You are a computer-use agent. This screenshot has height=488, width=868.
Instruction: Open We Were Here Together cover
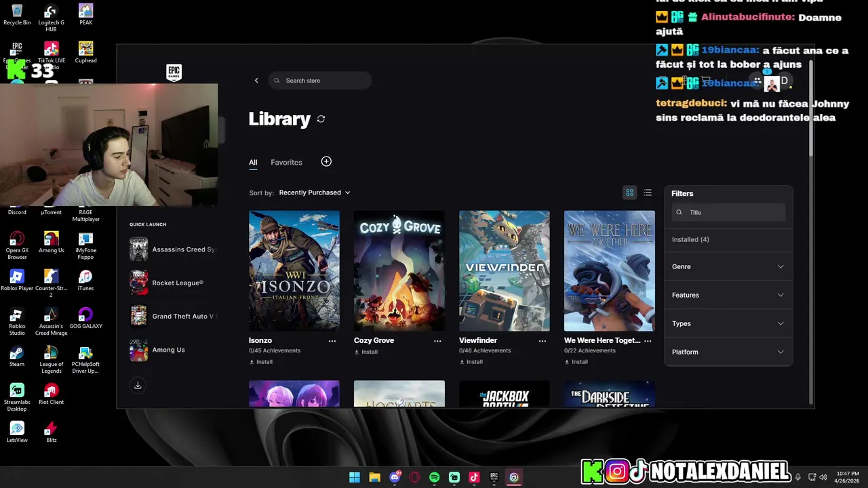pos(610,270)
